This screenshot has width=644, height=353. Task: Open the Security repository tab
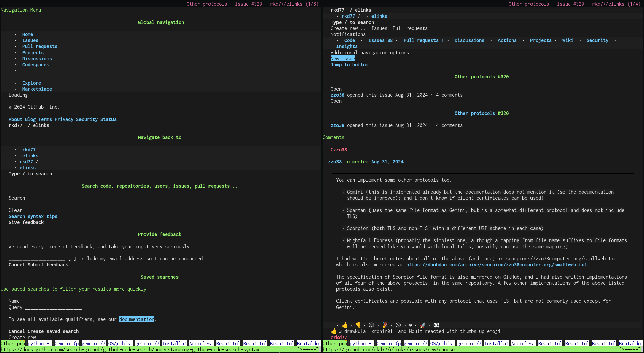point(598,40)
